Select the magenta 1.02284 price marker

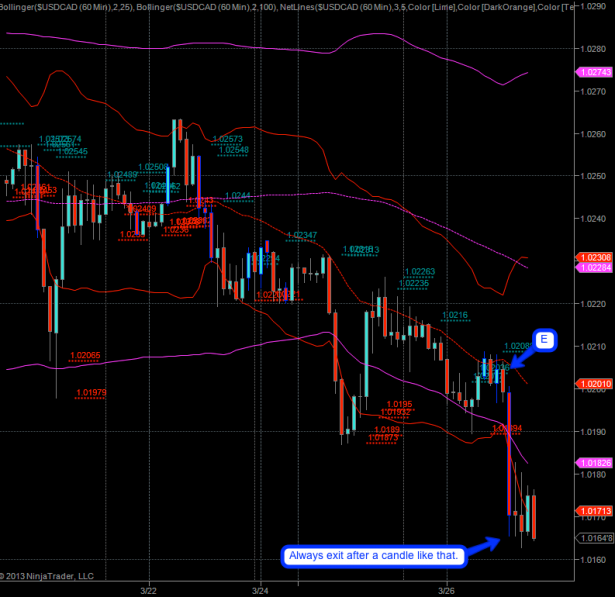594,267
